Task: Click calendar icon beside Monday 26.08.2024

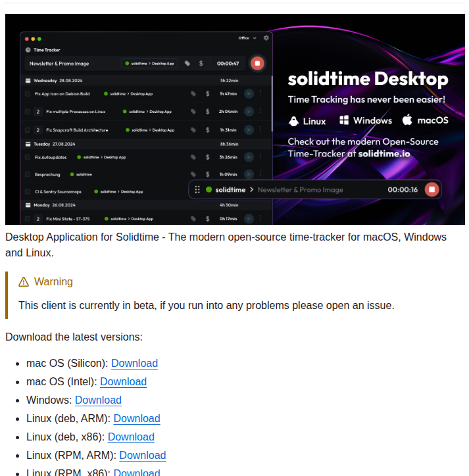Action: click(28, 205)
